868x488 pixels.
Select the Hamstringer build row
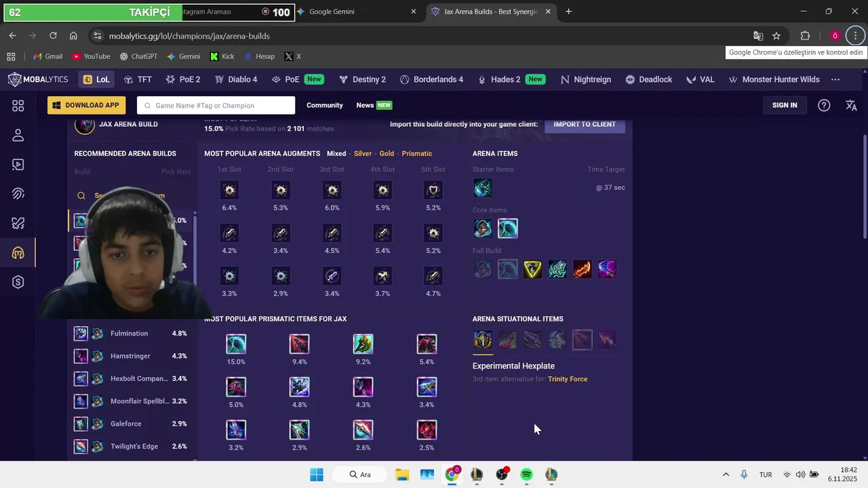tap(130, 356)
